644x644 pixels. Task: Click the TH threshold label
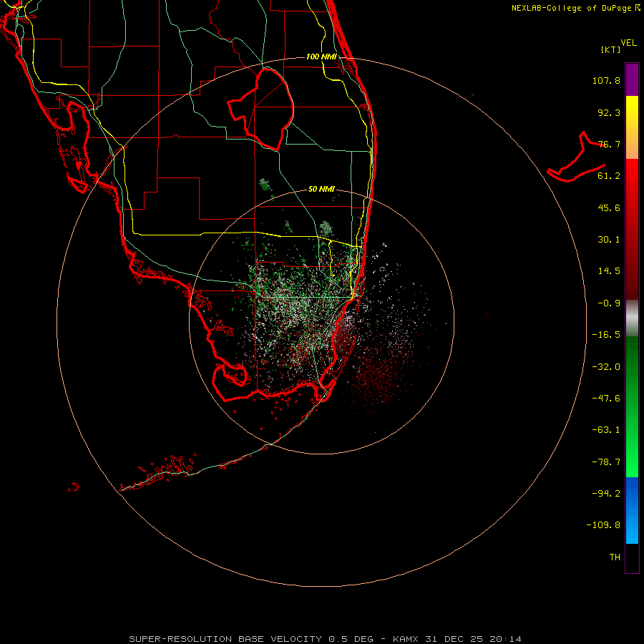tap(615, 557)
